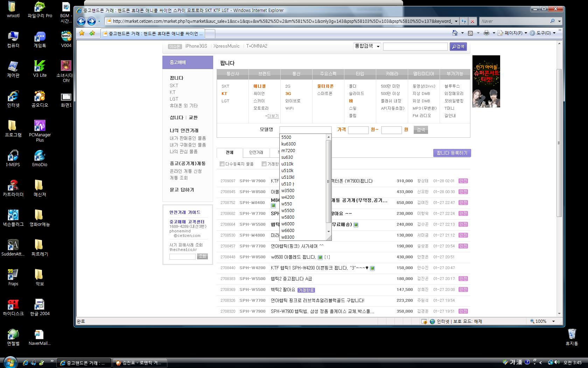
Task: Check the 거래완료 checkbox next to 다수등록자
Action: pyautogui.click(x=264, y=164)
